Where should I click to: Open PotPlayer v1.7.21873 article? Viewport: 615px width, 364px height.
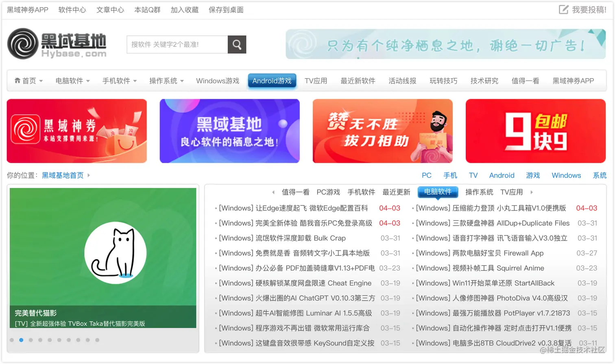click(493, 313)
